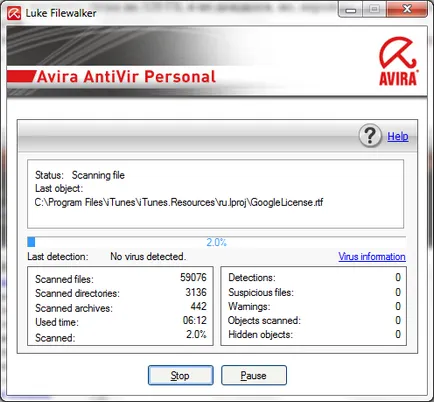
Task: Click 'No virus detected.' text
Action: tap(148, 256)
